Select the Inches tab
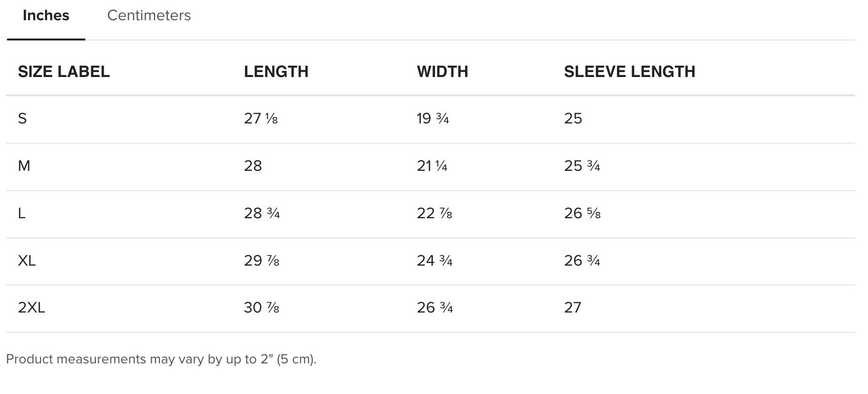The height and width of the screenshot is (394, 868). (46, 16)
